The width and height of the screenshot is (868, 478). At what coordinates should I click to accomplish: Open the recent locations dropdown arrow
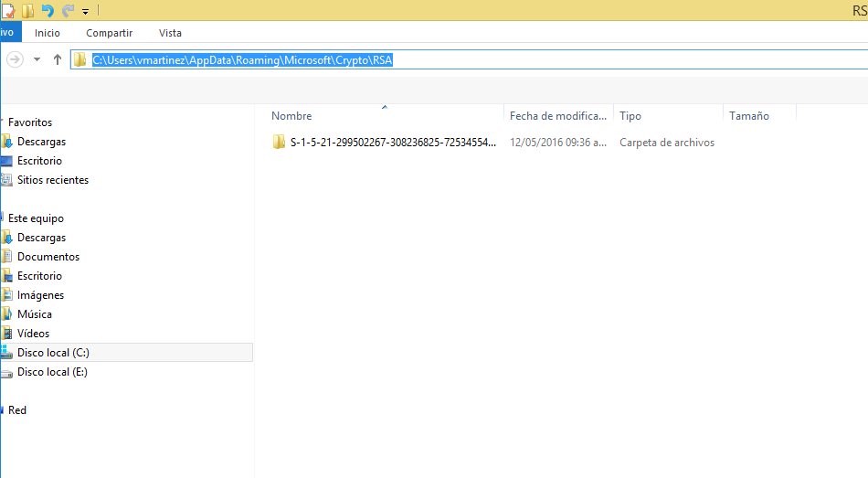point(37,59)
